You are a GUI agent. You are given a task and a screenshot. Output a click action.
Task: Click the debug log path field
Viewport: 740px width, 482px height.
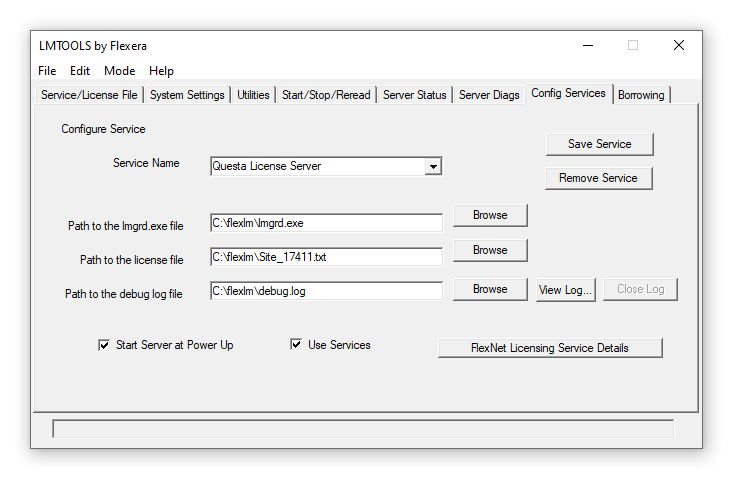(326, 291)
